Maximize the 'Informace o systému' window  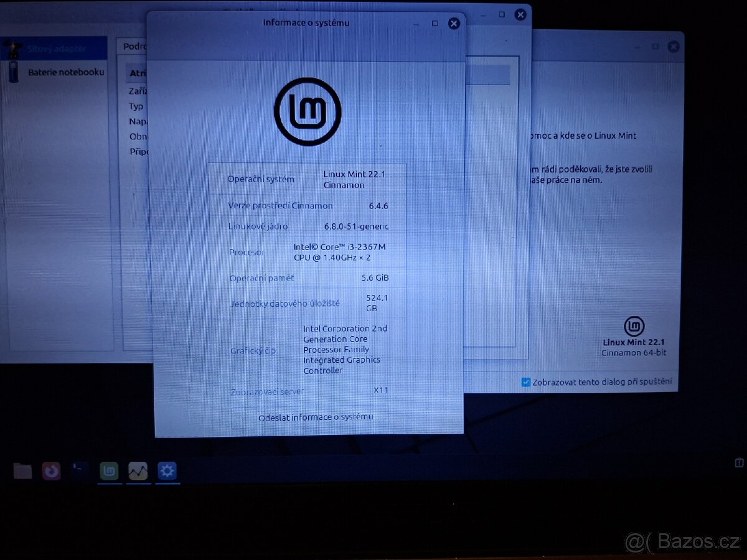click(435, 24)
